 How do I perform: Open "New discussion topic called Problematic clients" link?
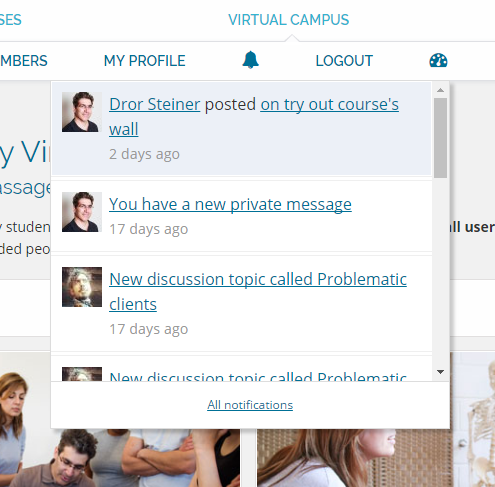coord(258,291)
